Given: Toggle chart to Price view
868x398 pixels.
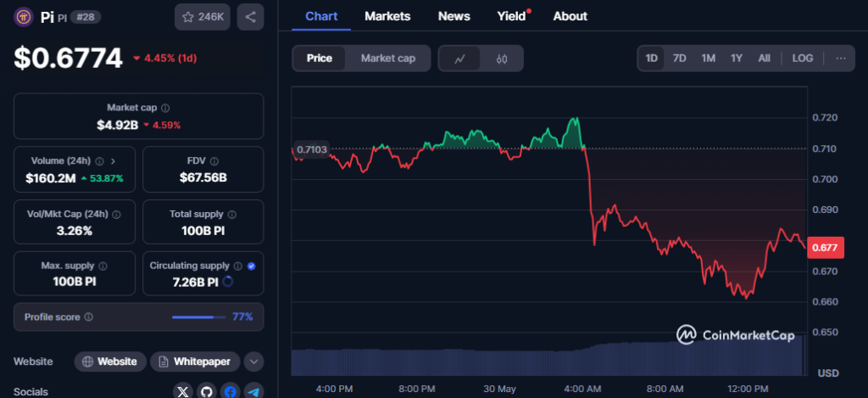Looking at the screenshot, I should tap(320, 59).
